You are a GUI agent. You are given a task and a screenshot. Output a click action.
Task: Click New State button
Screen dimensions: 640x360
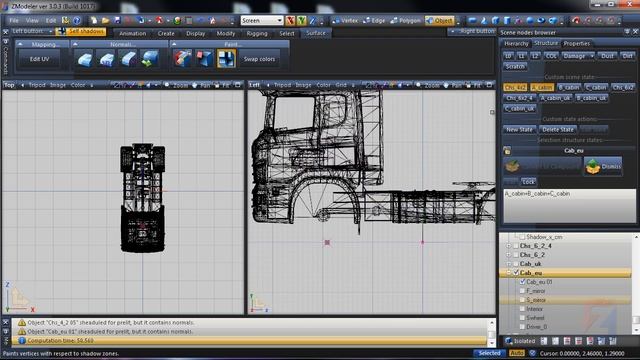[x=519, y=129]
